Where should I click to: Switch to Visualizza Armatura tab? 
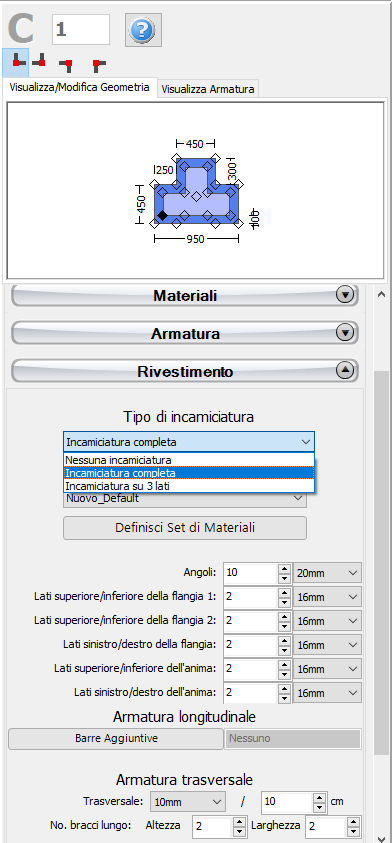click(208, 90)
